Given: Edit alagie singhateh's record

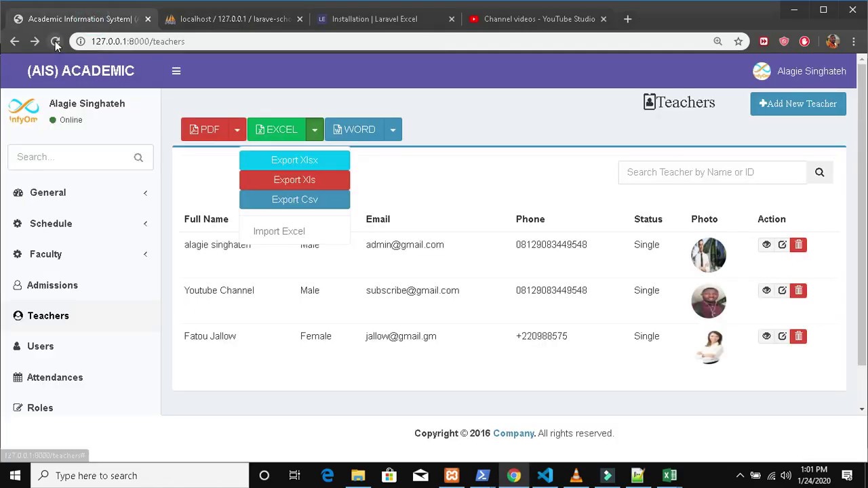Looking at the screenshot, I should click(782, 245).
